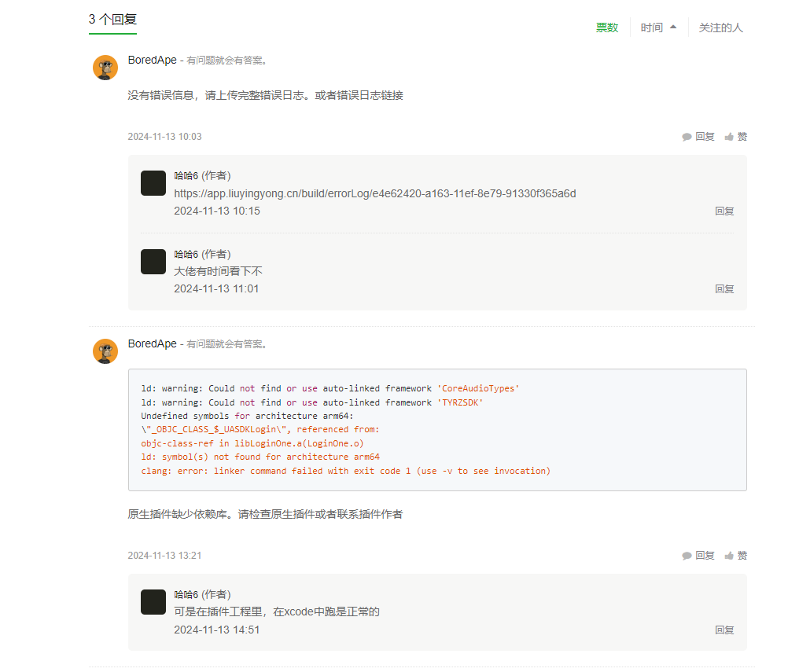The height and width of the screenshot is (672, 788).
Task: Sort replies by 票数 tab
Action: (606, 28)
